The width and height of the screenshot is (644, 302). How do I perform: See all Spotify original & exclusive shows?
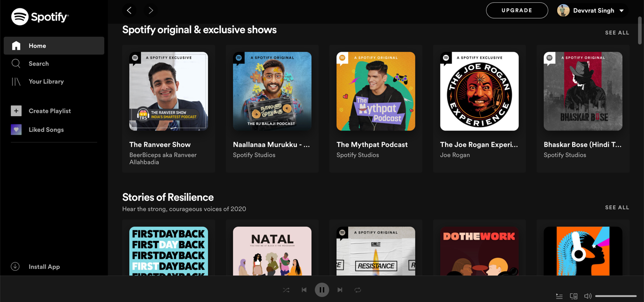617,33
